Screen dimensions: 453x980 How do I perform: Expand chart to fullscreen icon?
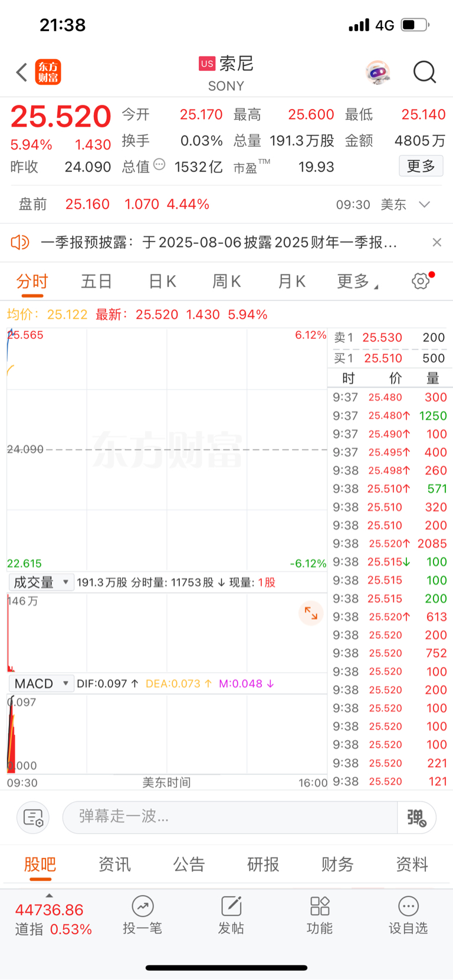point(311,613)
